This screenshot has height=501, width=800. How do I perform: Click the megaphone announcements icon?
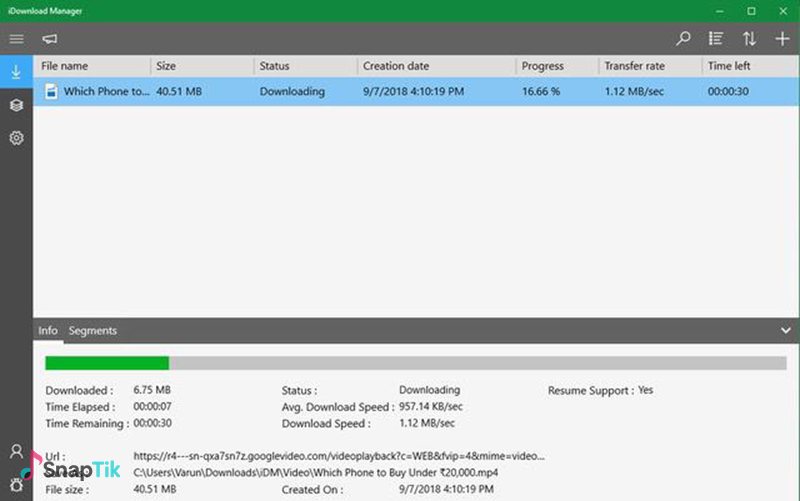click(49, 39)
